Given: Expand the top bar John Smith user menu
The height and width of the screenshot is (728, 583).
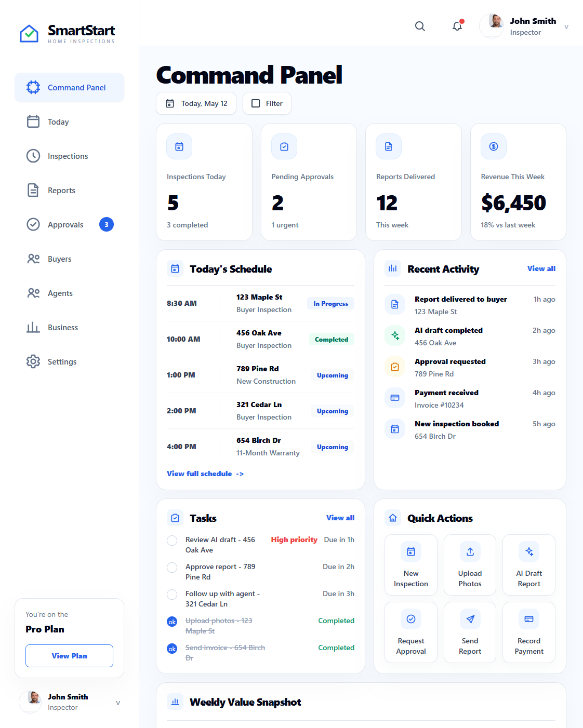Looking at the screenshot, I should coord(566,26).
